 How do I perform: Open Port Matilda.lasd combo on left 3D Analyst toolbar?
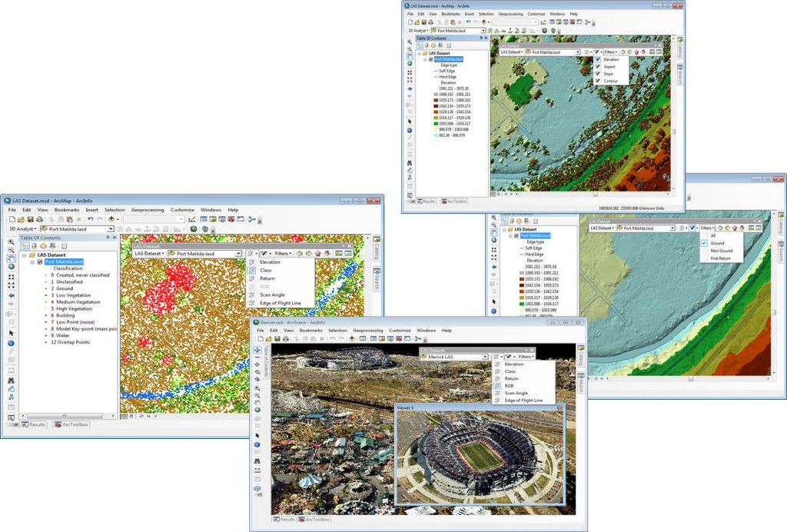coord(78,229)
